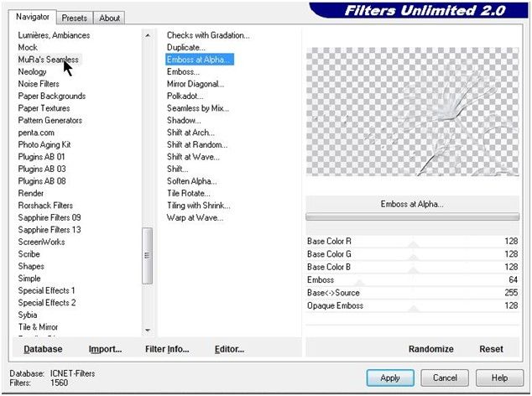Image resolution: width=532 pixels, height=396 pixels.
Task: Choose Shift at Wave... filter
Action: tap(193, 157)
